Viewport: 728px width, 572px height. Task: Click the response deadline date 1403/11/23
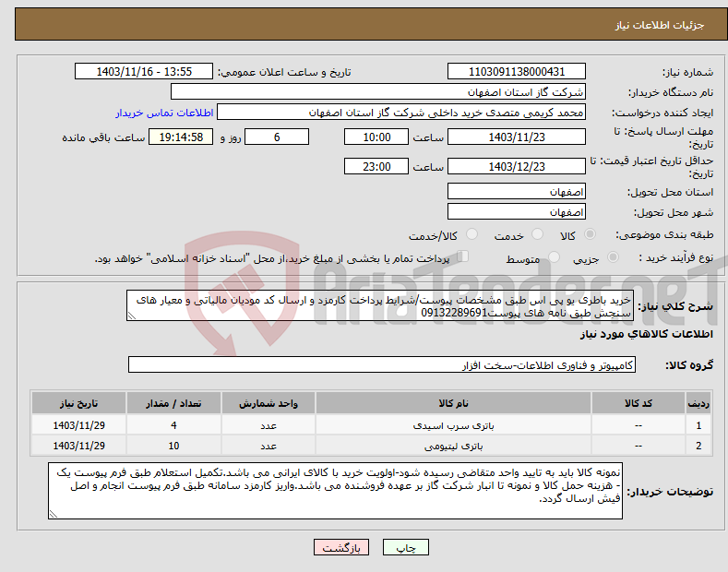(517, 137)
